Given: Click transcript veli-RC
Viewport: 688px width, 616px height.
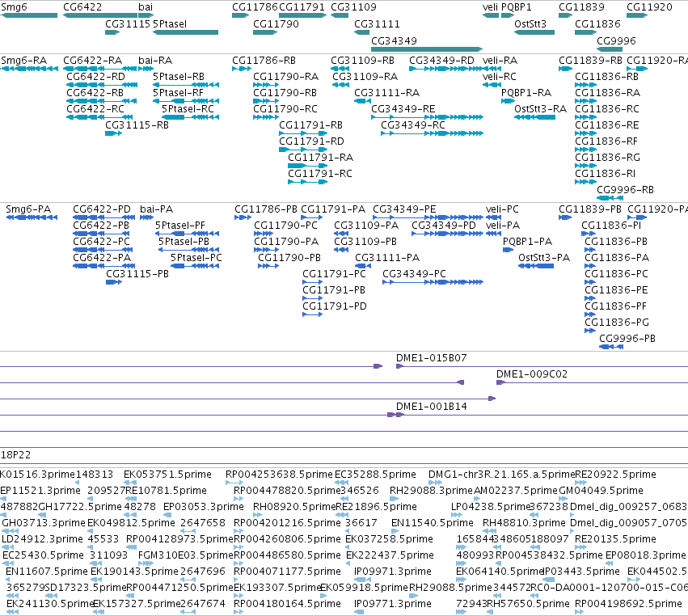Looking at the screenshot, I should [x=500, y=76].
